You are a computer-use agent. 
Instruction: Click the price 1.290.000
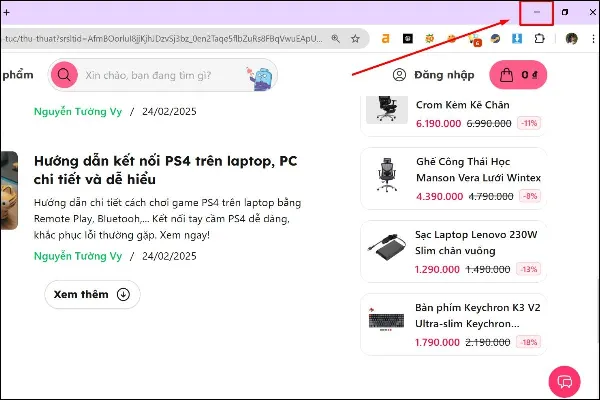[437, 269]
